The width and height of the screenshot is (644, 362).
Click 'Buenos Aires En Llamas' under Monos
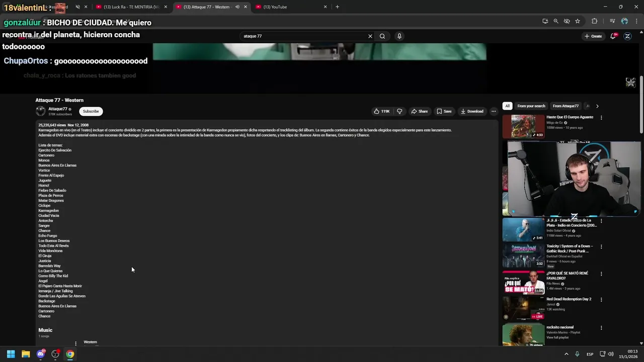point(57,165)
